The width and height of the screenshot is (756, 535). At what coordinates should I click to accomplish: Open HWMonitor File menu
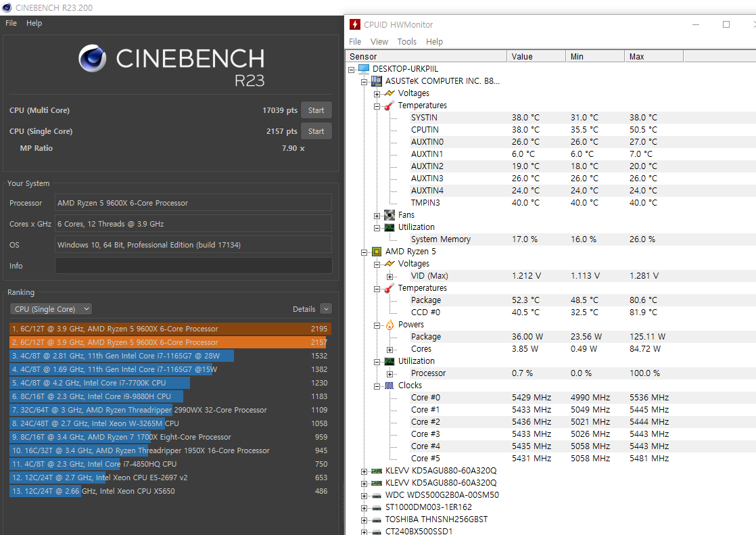(x=355, y=41)
